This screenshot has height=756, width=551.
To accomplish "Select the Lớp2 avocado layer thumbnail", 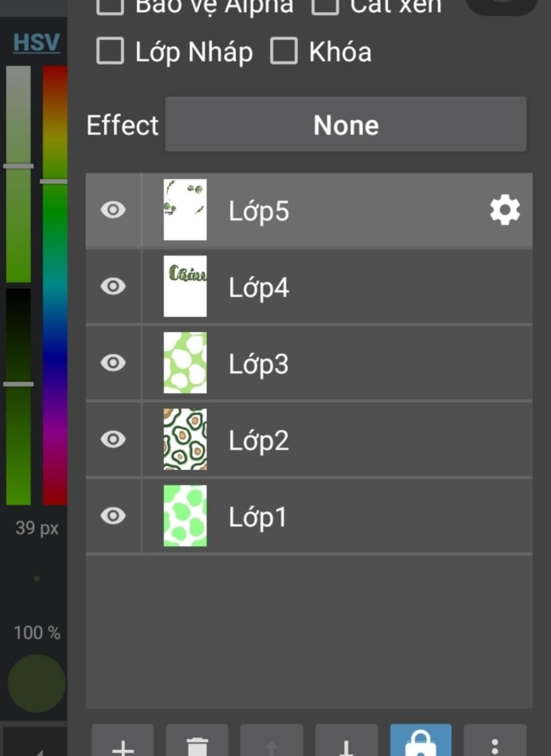I will [x=185, y=439].
